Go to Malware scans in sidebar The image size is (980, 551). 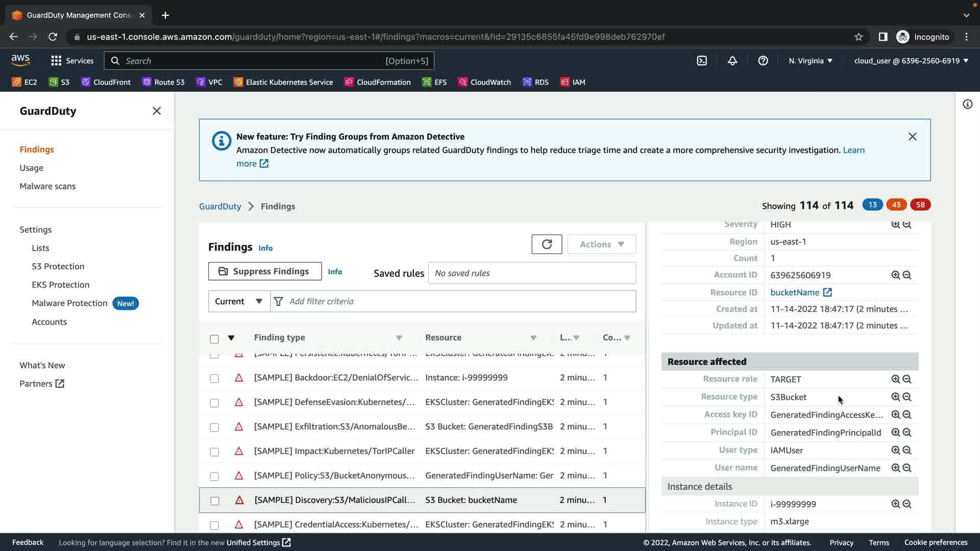47,186
